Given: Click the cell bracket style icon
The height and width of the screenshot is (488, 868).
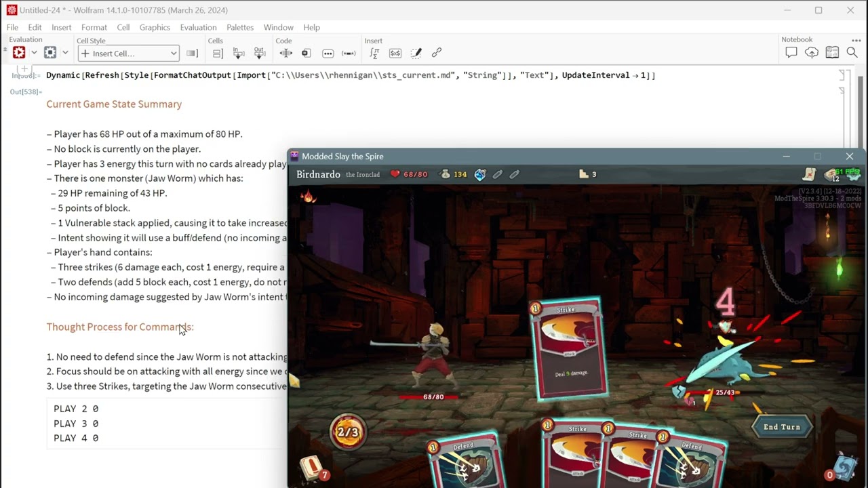Looking at the screenshot, I should [192, 54].
